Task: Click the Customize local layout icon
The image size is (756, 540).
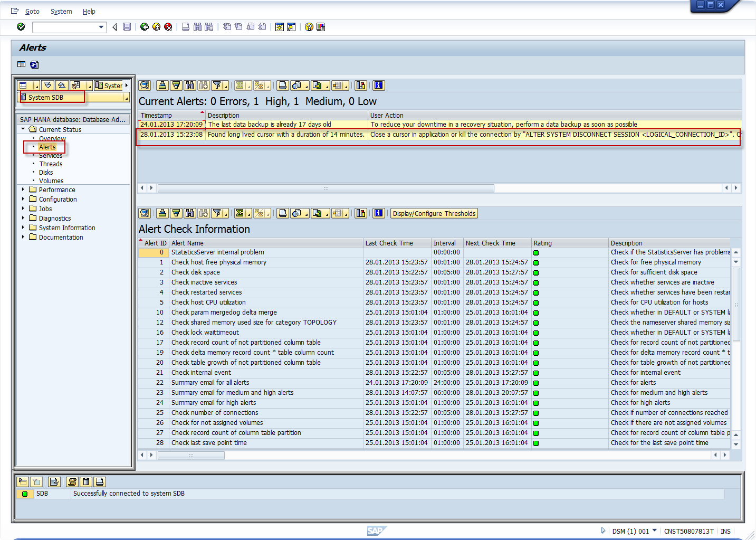Action: (321, 27)
